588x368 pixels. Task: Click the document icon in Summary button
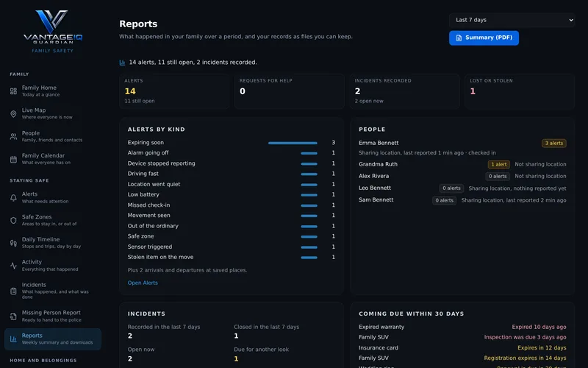tap(459, 38)
